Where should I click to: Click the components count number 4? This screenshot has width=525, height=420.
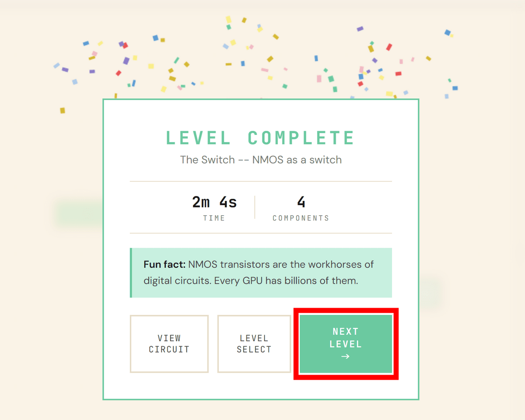[x=301, y=202]
